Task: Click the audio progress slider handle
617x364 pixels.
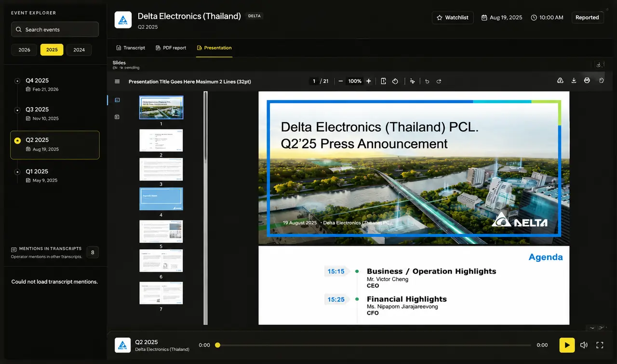Action: pyautogui.click(x=217, y=345)
